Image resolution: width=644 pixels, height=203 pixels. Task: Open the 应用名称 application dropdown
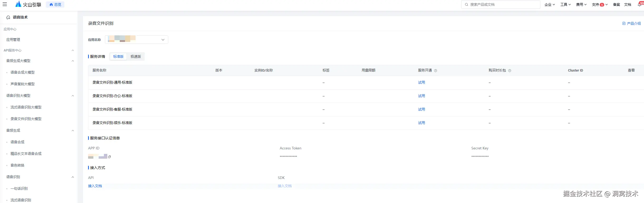(137, 40)
